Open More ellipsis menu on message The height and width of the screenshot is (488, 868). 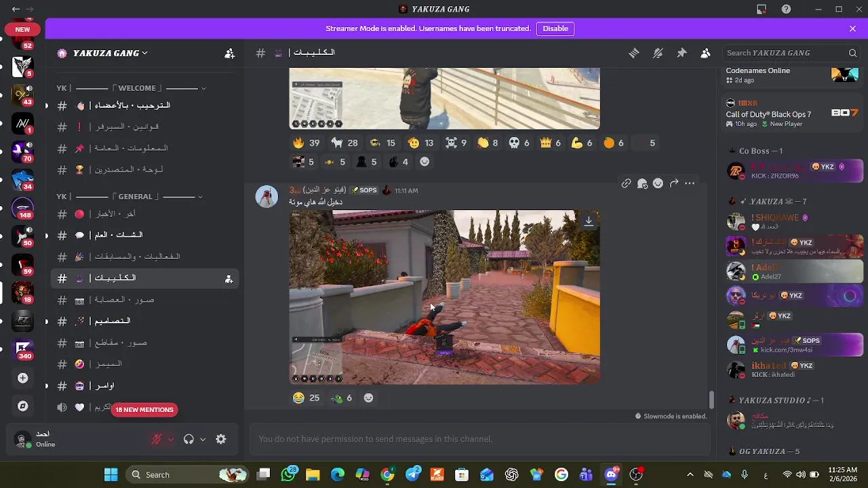[x=690, y=183]
